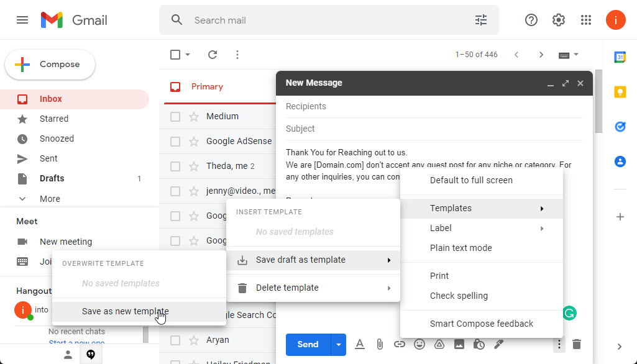The height and width of the screenshot is (364, 637).
Task: Open compose More options three dots
Action: (x=559, y=345)
